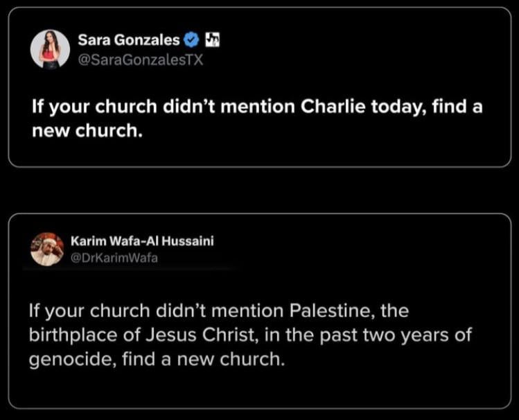Open Sara Gonzales's profile picture
The width and height of the screenshot is (519, 420).
49,49
